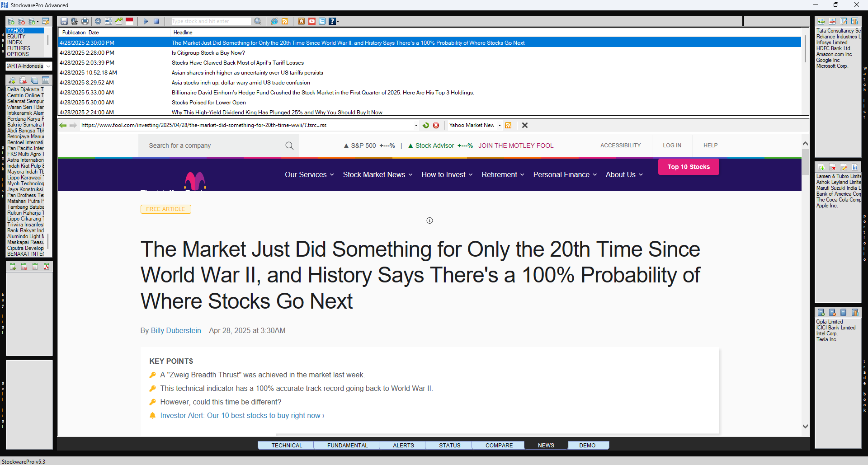Click the orange Home toolbar icon

301,21
